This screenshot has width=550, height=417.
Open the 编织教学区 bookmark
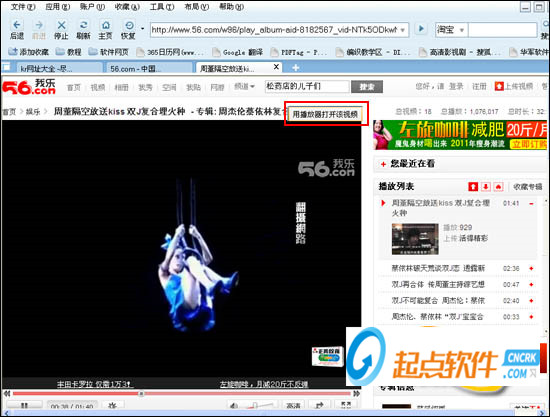(374, 52)
